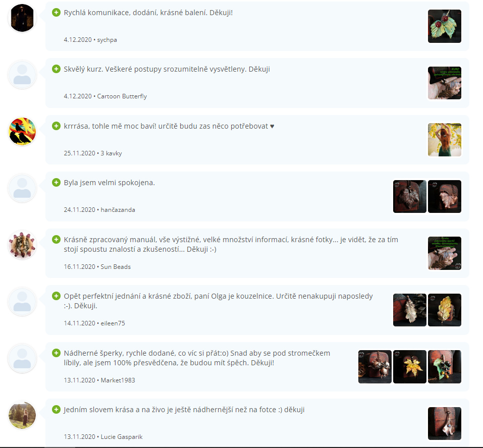The height and width of the screenshot is (448, 483).
Task: Click the hančazanda reviewer name
Action: click(118, 210)
